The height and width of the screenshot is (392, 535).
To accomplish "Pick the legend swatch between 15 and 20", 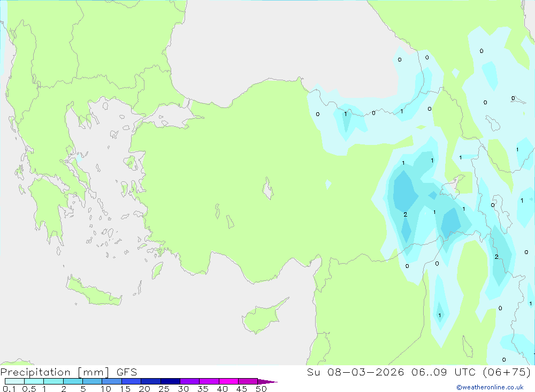I will click(132, 381).
